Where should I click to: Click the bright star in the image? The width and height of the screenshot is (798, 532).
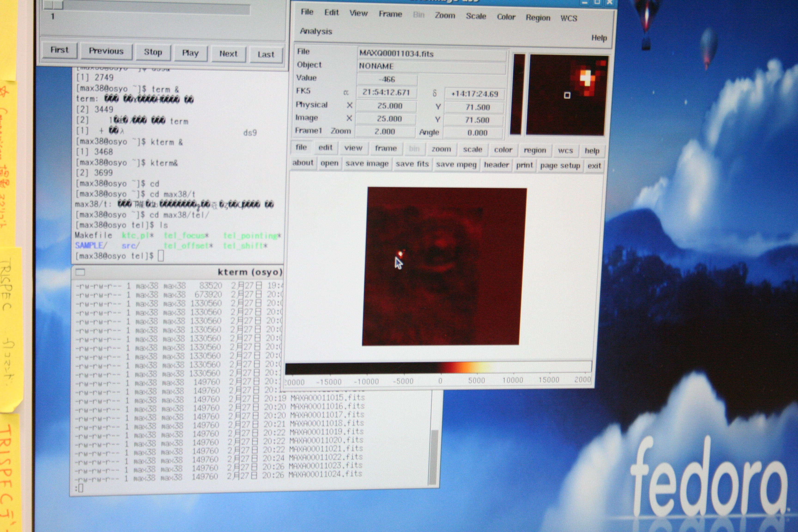[x=400, y=254]
